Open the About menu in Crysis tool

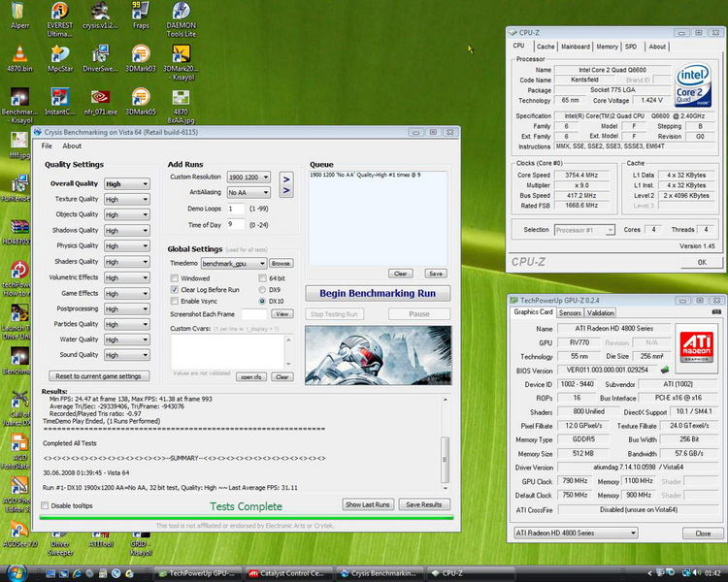[x=72, y=145]
